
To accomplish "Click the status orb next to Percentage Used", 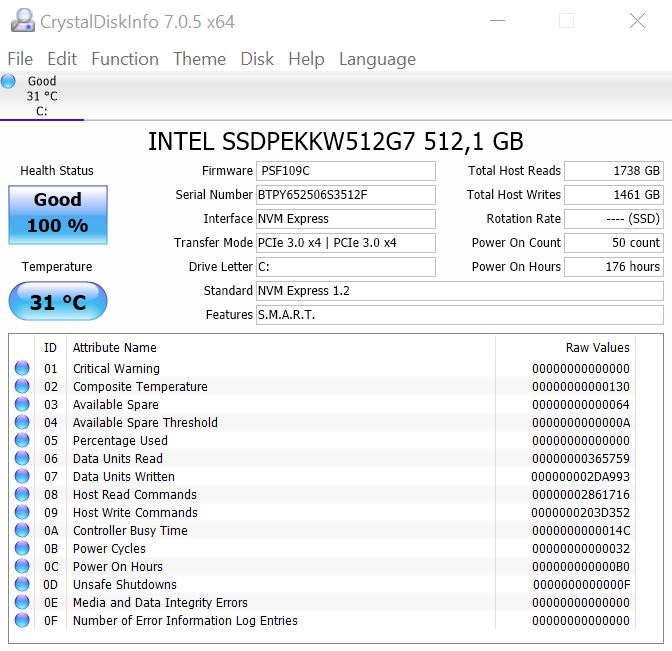I will click(22, 441).
